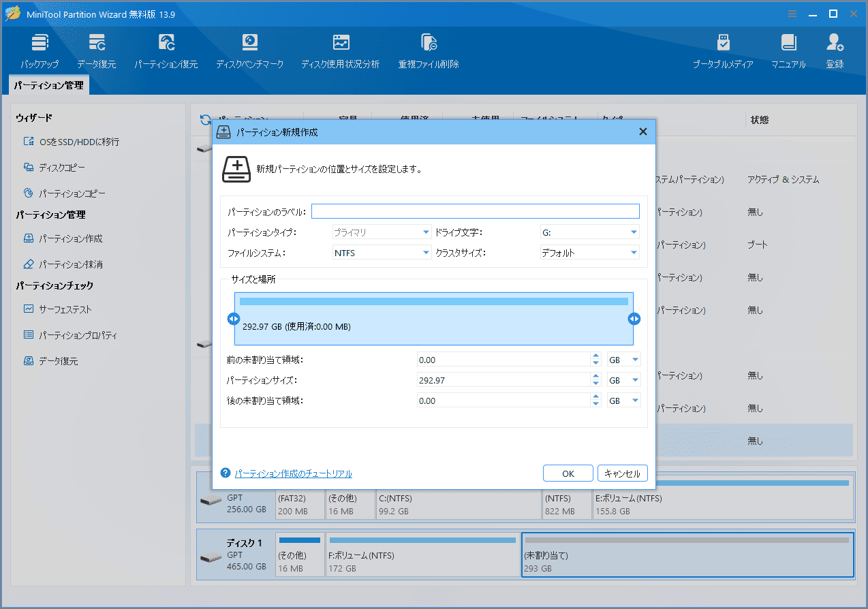Select Disk 1 (その他) 16 MB block
The height and width of the screenshot is (609, 868).
point(300,555)
